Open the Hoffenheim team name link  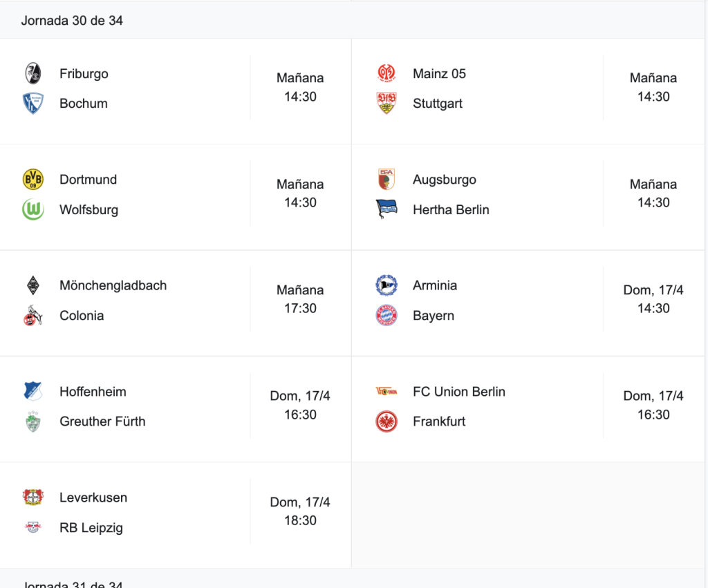pos(93,391)
